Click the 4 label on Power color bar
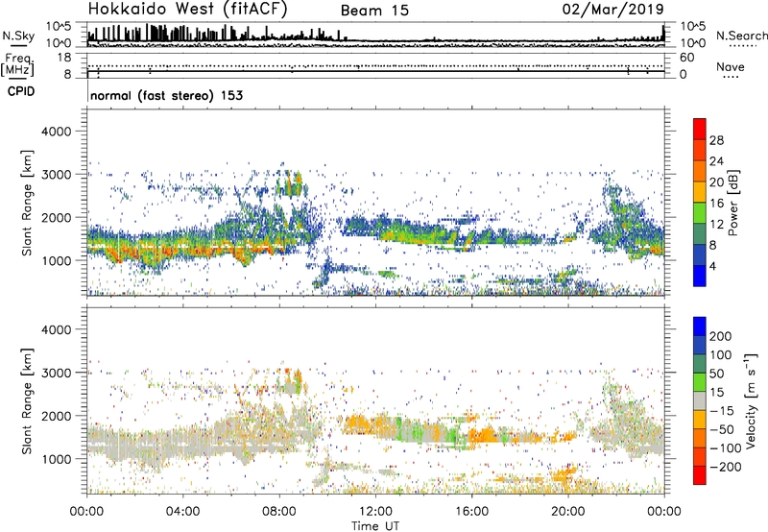This screenshot has height=532, width=768. pyautogui.click(x=712, y=266)
